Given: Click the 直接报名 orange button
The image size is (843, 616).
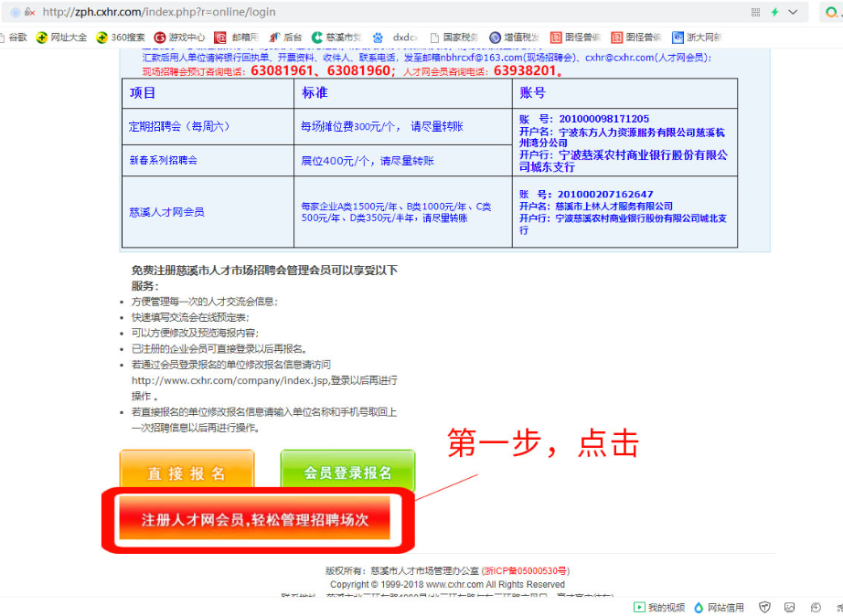Looking at the screenshot, I should pos(187,469).
